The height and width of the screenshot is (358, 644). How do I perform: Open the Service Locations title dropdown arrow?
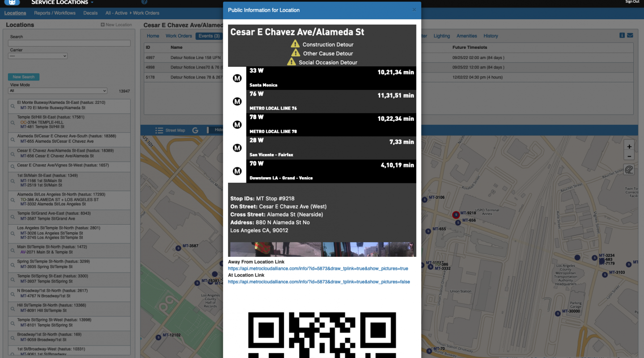click(92, 3)
